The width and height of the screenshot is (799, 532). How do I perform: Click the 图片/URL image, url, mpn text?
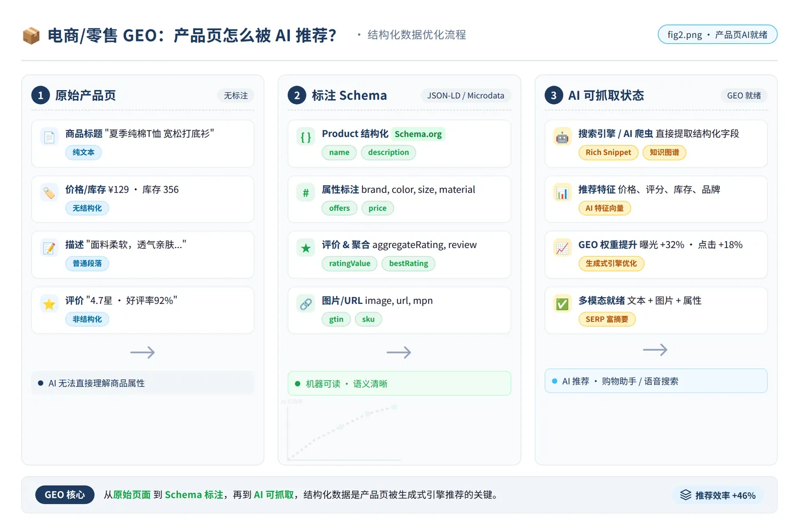coord(377,300)
